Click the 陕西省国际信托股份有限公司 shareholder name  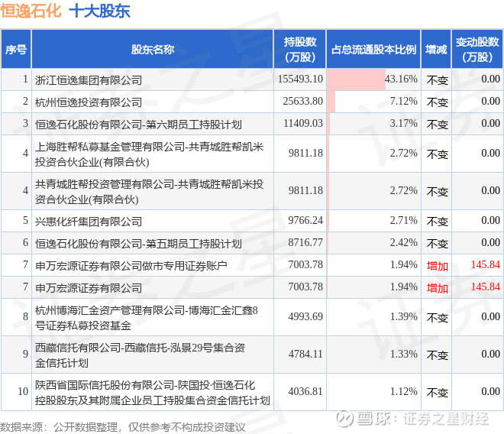pyautogui.click(x=153, y=393)
